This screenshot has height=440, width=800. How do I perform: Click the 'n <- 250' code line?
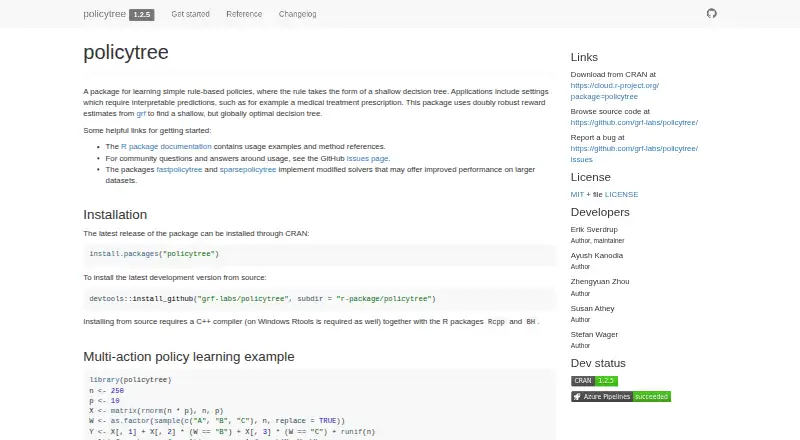(107, 390)
